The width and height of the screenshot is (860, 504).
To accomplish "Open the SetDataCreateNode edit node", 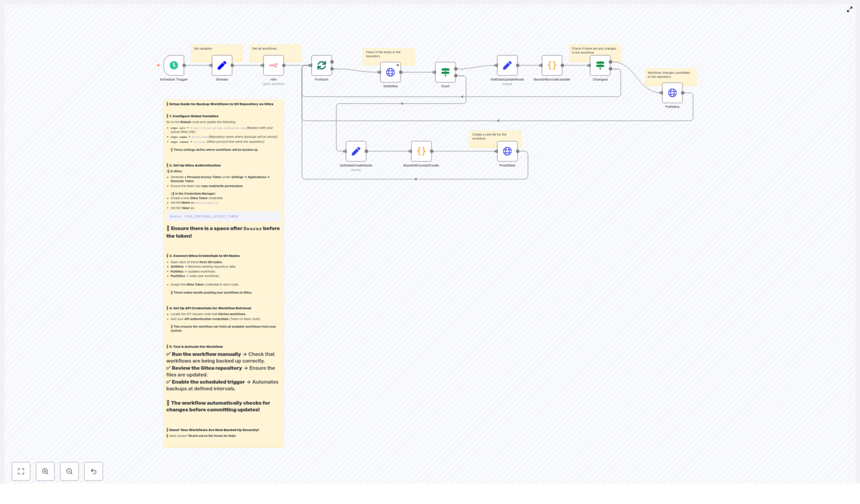I will pos(356,151).
